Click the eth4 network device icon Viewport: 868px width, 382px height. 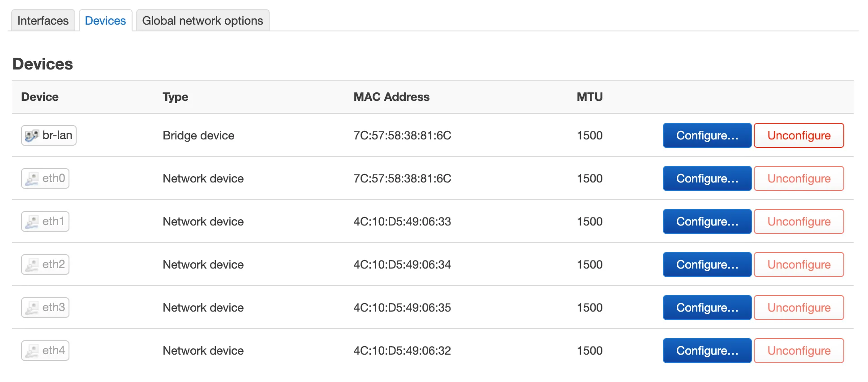coord(32,351)
